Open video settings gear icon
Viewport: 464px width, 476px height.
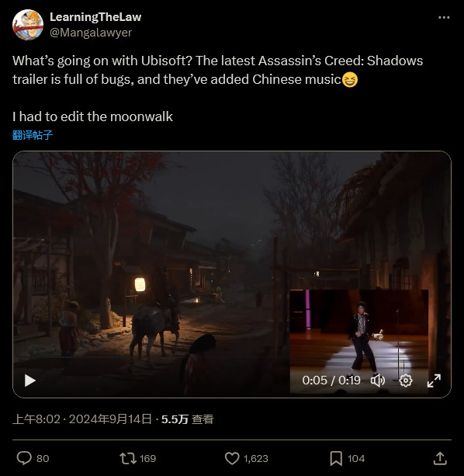point(406,380)
